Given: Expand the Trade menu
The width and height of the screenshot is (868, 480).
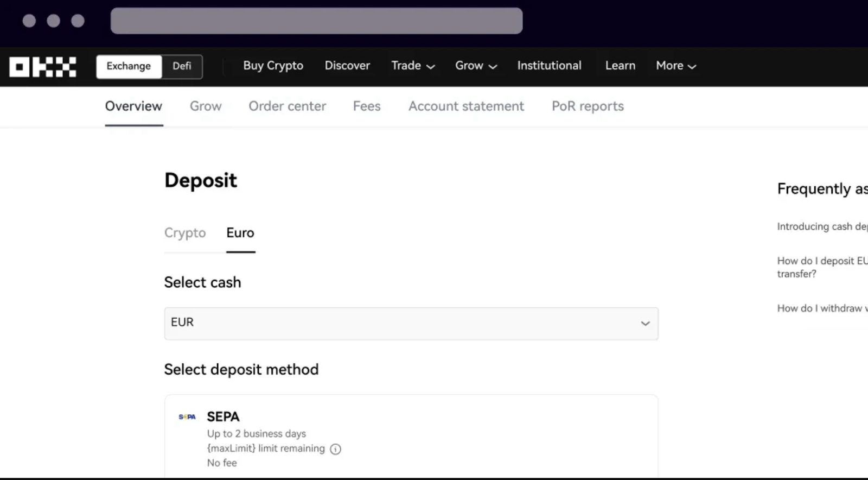Looking at the screenshot, I should 413,66.
